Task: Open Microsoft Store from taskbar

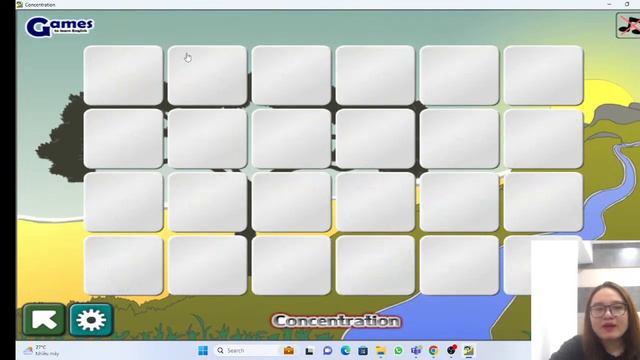Action: pos(363,351)
